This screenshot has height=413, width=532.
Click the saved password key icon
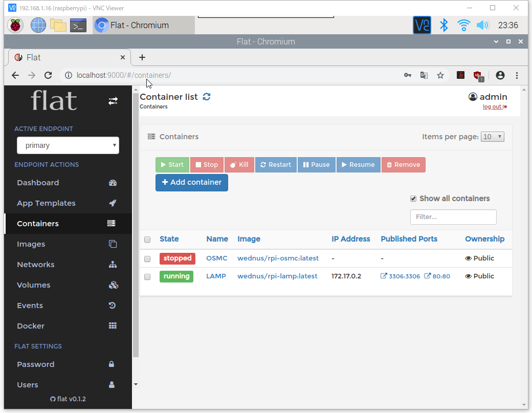408,75
